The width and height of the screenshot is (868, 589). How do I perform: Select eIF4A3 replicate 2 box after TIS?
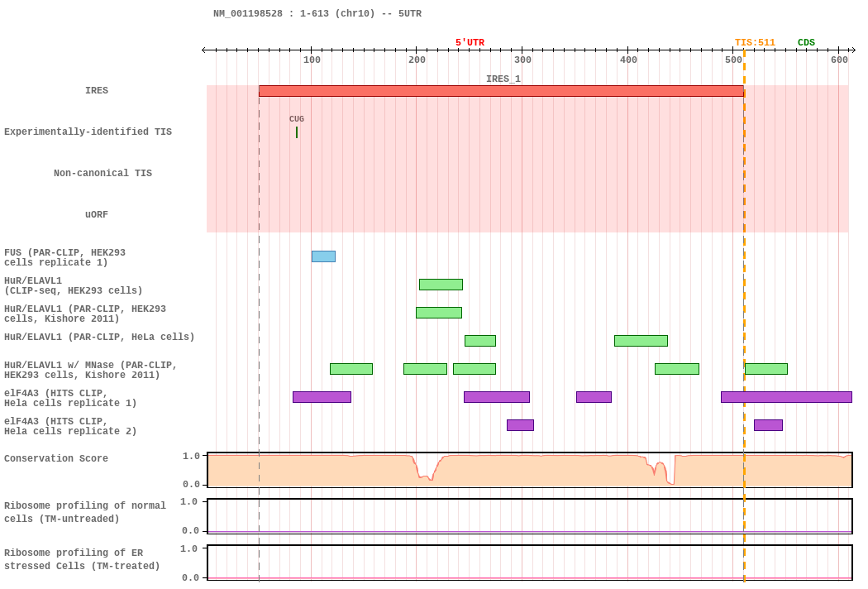pos(768,425)
